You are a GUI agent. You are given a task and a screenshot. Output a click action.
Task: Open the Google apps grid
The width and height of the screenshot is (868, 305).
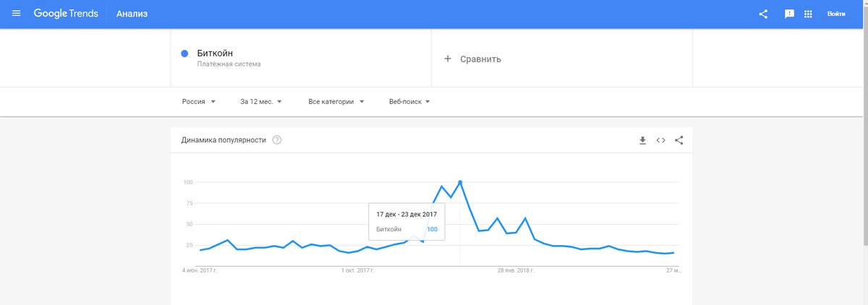[809, 14]
